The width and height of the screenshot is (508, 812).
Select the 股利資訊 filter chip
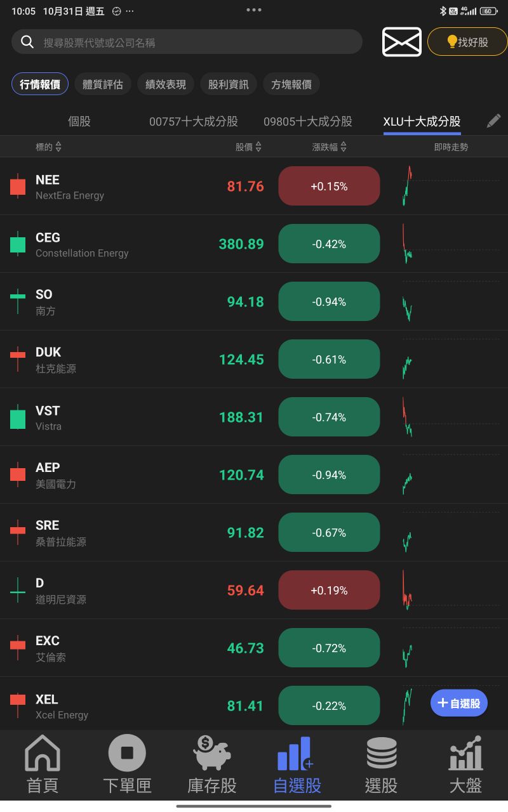(228, 83)
